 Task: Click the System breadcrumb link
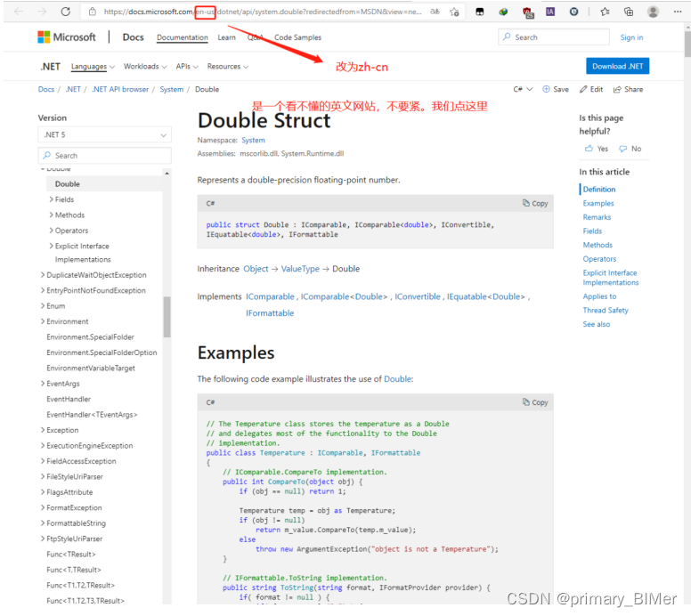pos(172,89)
